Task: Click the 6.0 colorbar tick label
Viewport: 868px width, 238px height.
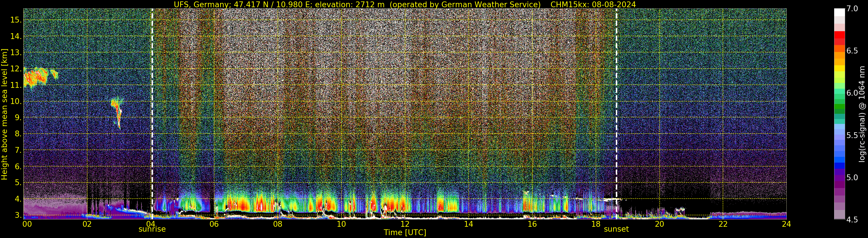Action: coord(852,93)
